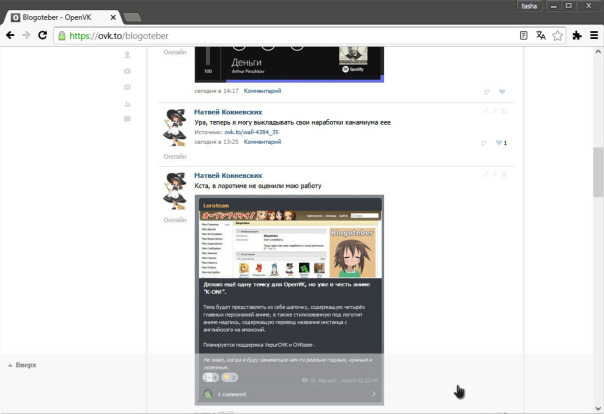Screen dimensions: 604x414
Task: Select the Blogoteber - OpenVK tab
Action: [x=64, y=17]
